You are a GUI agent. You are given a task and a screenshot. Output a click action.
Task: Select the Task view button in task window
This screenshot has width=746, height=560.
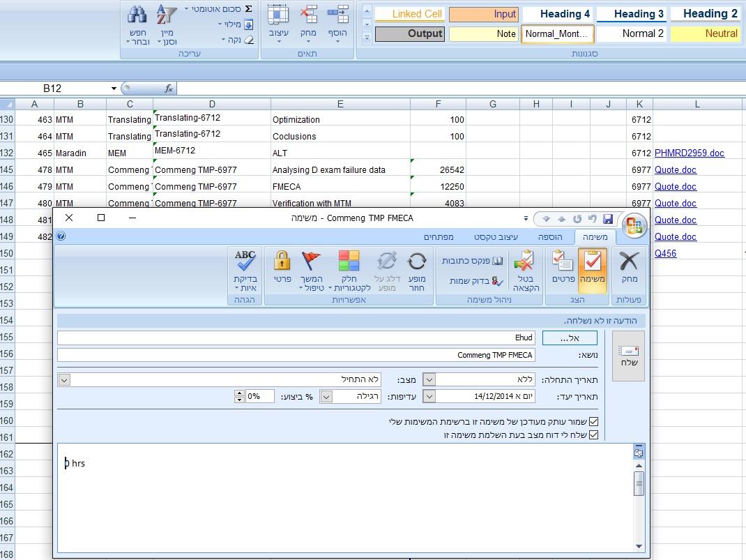[593, 269]
